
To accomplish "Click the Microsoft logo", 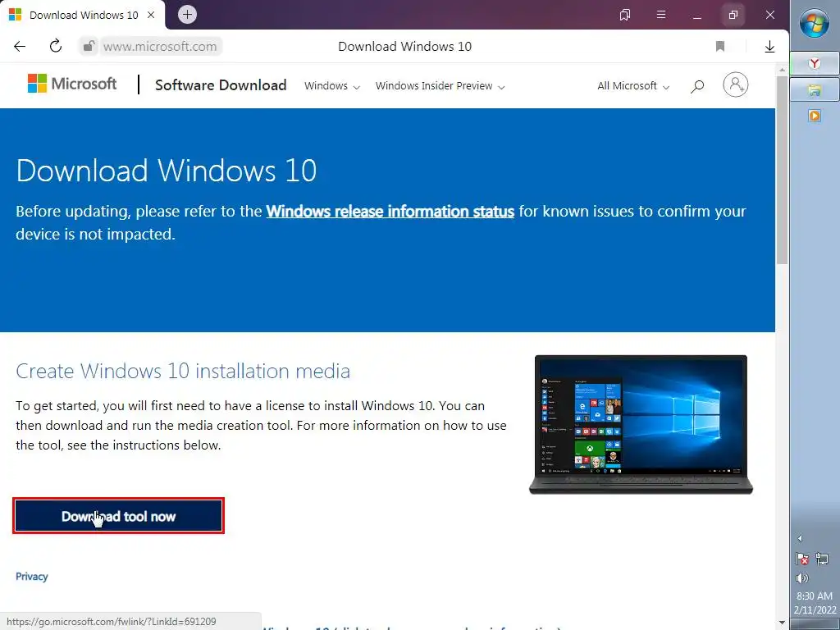I will click(72, 84).
